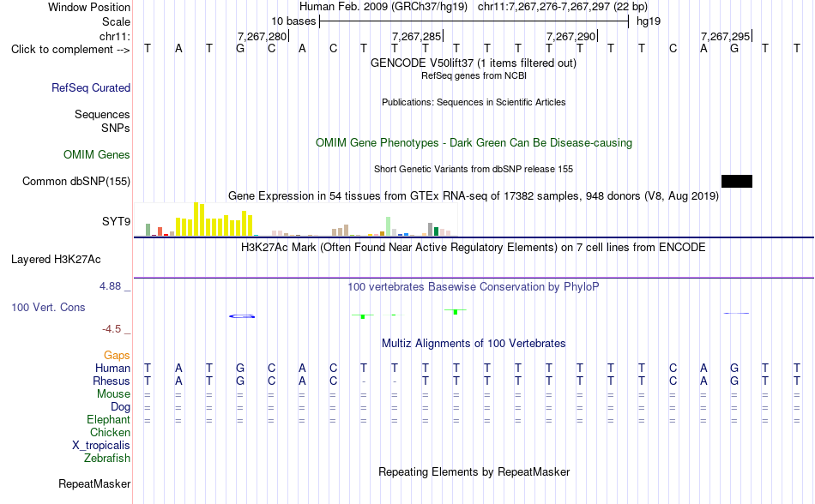
Task: Click the Chicken alignment row label
Action: click(x=110, y=432)
